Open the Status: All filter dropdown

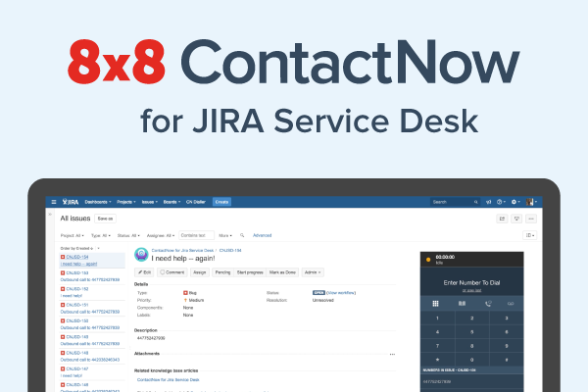(x=128, y=235)
